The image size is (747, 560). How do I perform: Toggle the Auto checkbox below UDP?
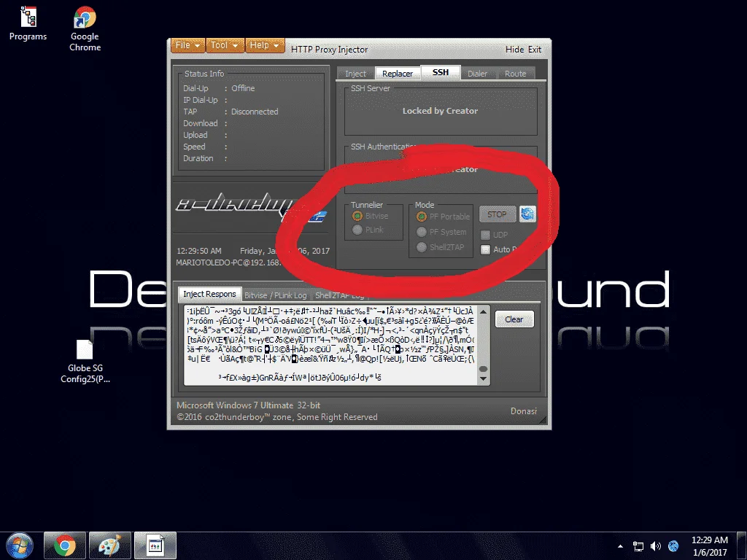click(x=485, y=249)
